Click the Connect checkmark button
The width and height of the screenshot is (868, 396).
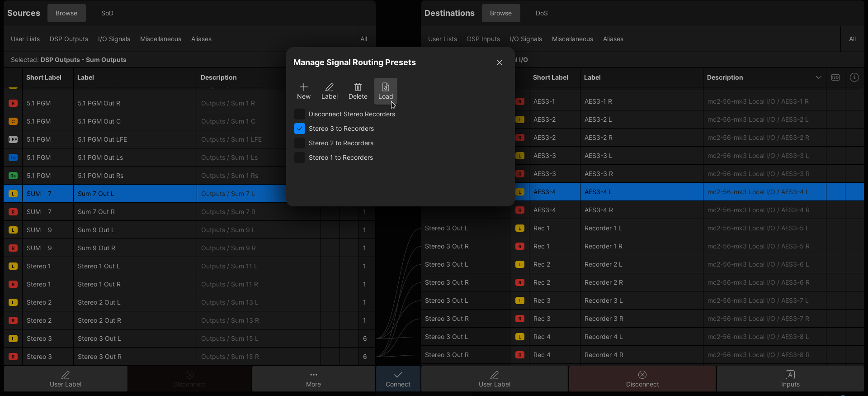click(x=398, y=379)
